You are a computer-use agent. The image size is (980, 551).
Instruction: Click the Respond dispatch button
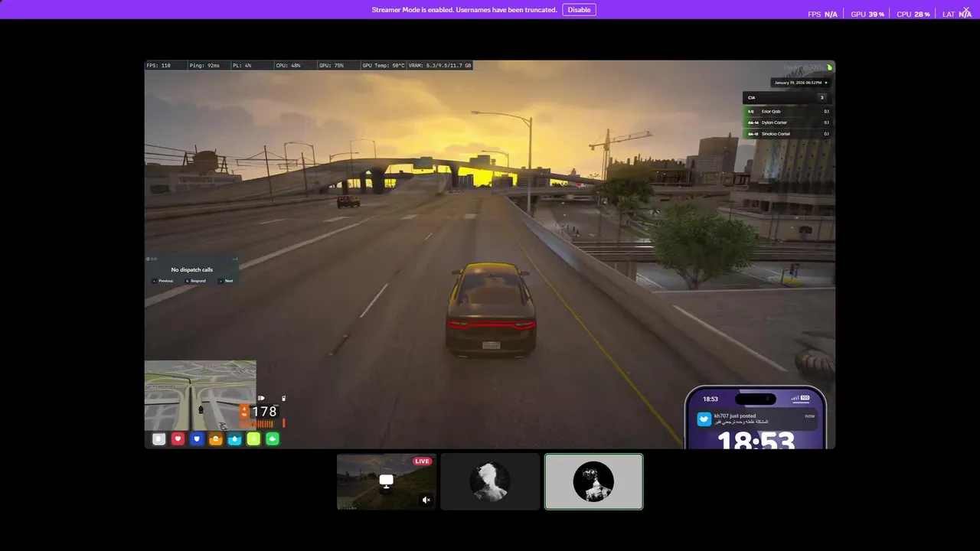click(x=196, y=281)
